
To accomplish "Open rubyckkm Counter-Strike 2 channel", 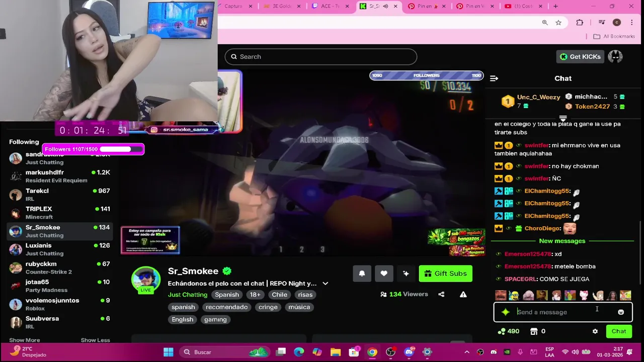I will pyautogui.click(x=59, y=267).
